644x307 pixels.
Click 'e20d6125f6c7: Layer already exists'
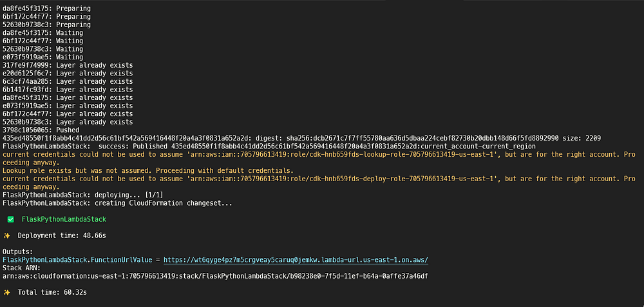(68, 74)
